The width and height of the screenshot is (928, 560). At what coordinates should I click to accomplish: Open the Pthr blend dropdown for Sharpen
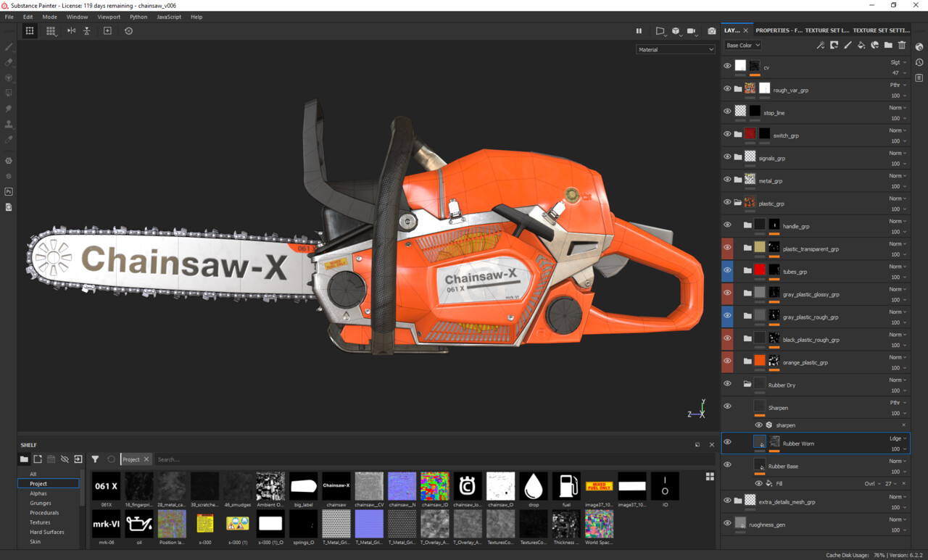pyautogui.click(x=898, y=403)
